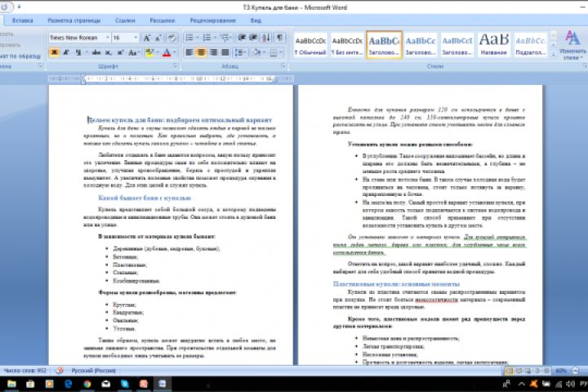The image size is (588, 392).
Task: Open the font name dropdown Times New Roman
Action: (x=108, y=38)
